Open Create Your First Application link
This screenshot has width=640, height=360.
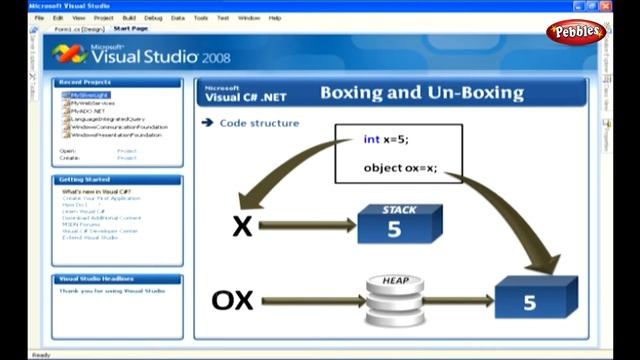tap(101, 198)
